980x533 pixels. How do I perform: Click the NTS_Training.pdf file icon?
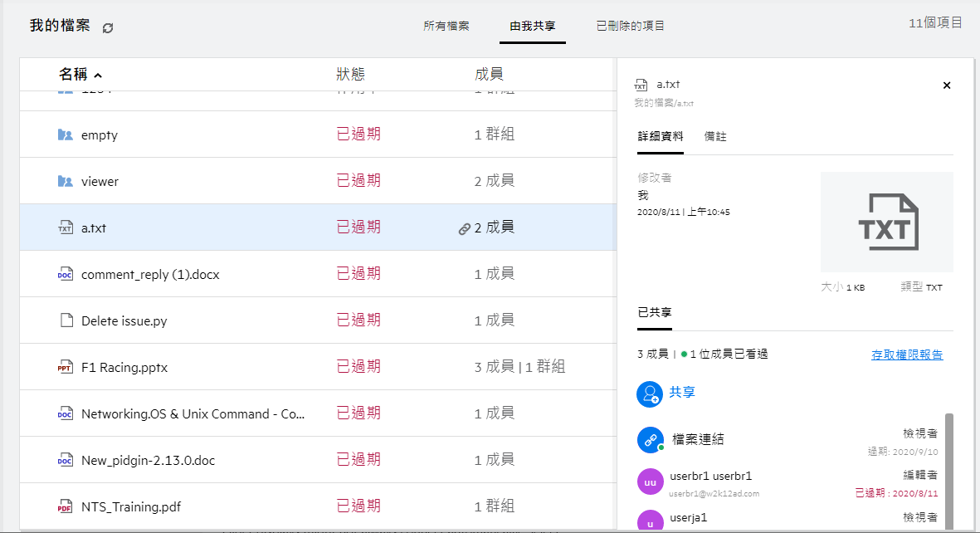pos(66,506)
